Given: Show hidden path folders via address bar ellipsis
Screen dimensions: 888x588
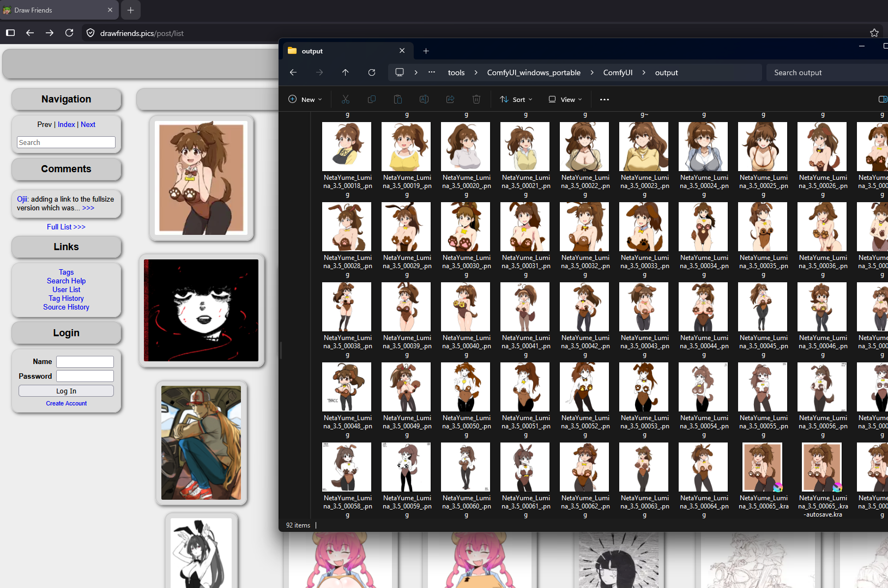Looking at the screenshot, I should pyautogui.click(x=432, y=72).
